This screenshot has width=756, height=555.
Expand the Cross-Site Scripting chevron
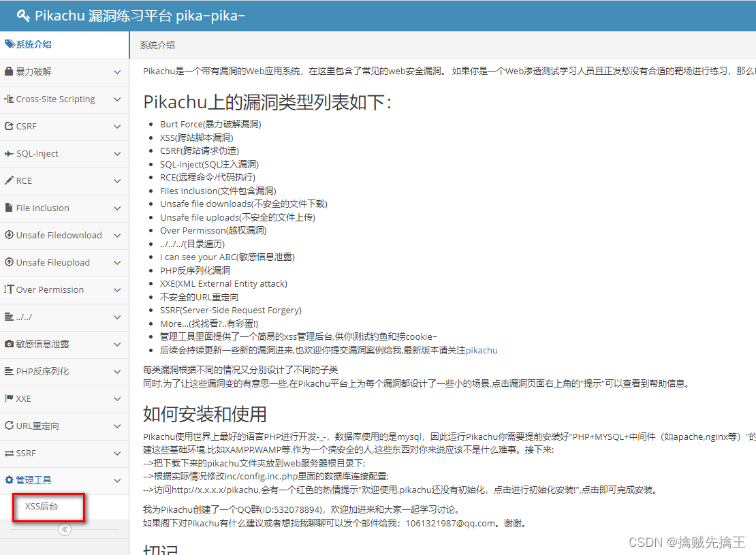[x=117, y=99]
